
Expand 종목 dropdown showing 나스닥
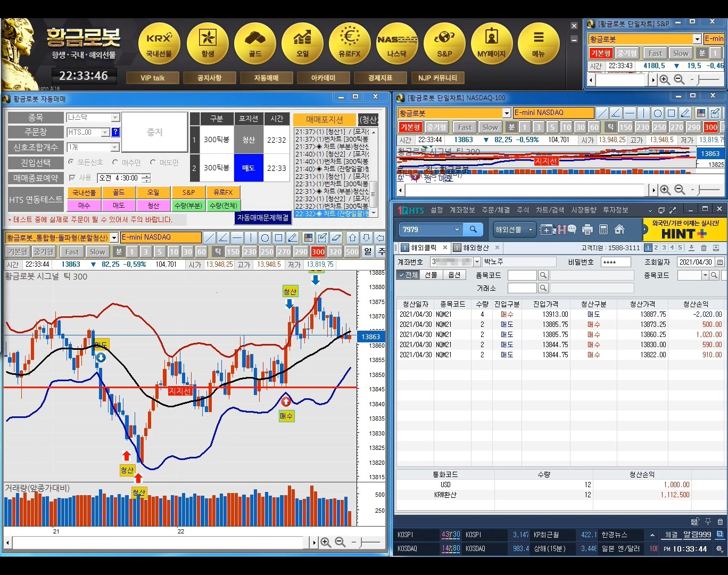(115, 118)
